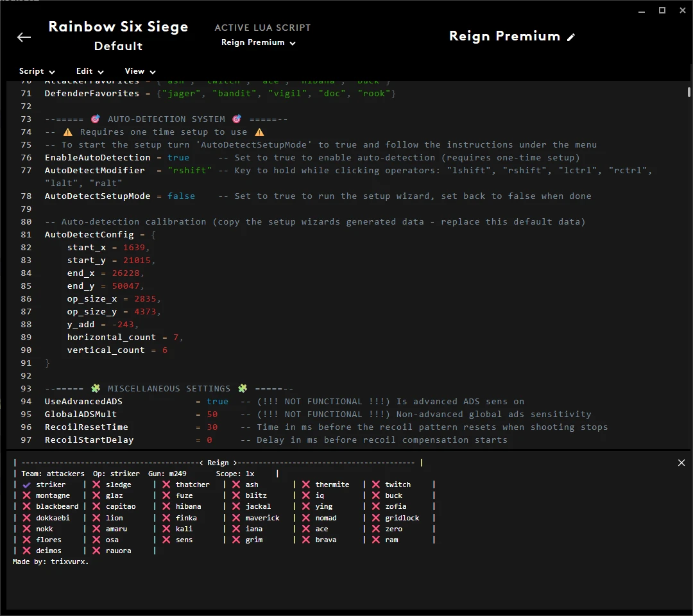Click the checkmark next to striker
The height and width of the screenshot is (616, 693).
27,485
